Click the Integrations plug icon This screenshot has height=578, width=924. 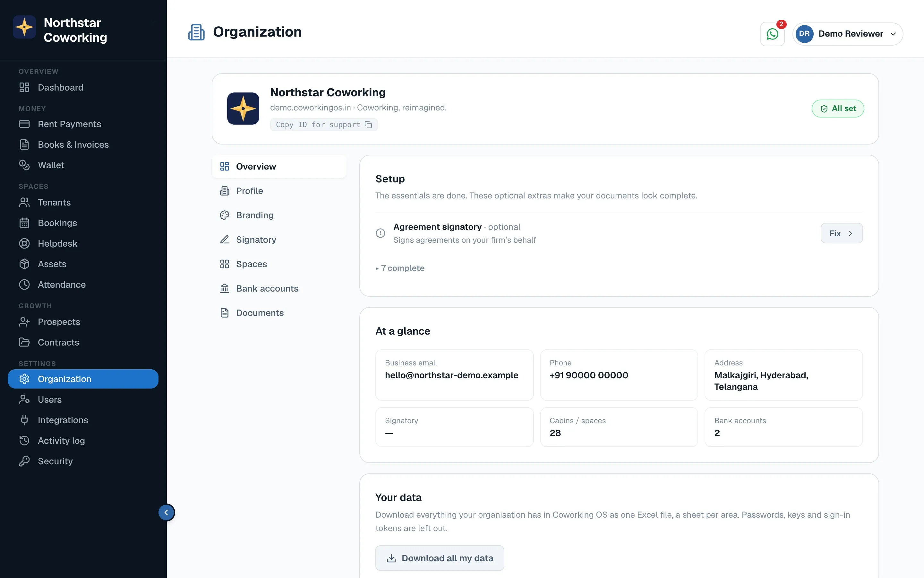tap(24, 420)
